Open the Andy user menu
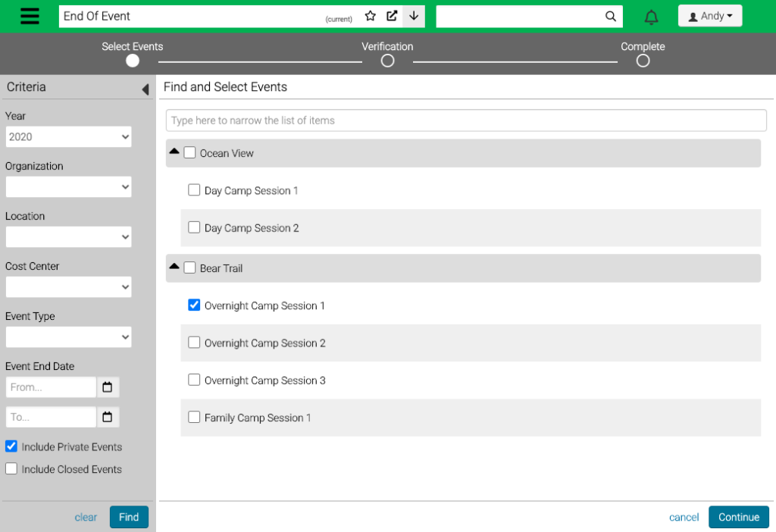 709,15
